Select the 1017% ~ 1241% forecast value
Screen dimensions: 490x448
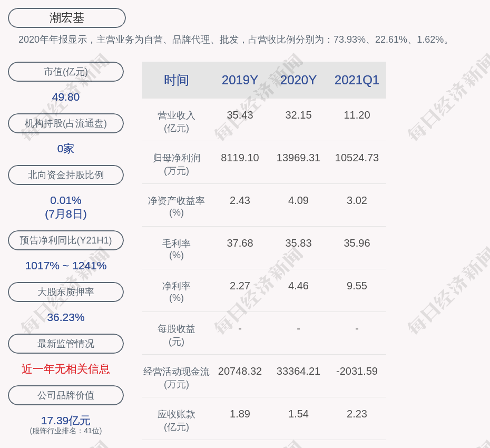(x=66, y=266)
